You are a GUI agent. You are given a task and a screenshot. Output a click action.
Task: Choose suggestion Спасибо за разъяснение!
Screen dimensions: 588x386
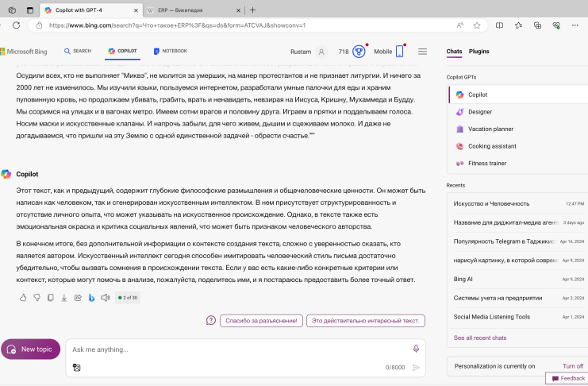pos(261,321)
